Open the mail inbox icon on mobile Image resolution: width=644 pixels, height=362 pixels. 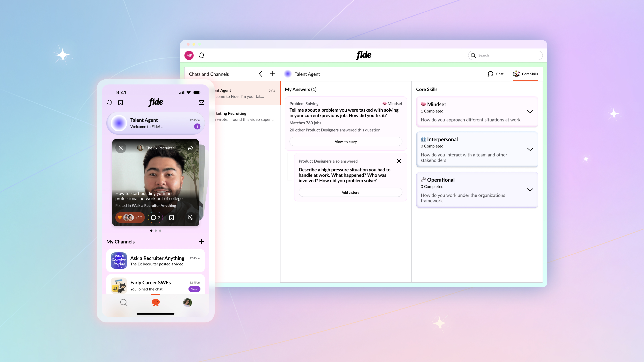(201, 102)
